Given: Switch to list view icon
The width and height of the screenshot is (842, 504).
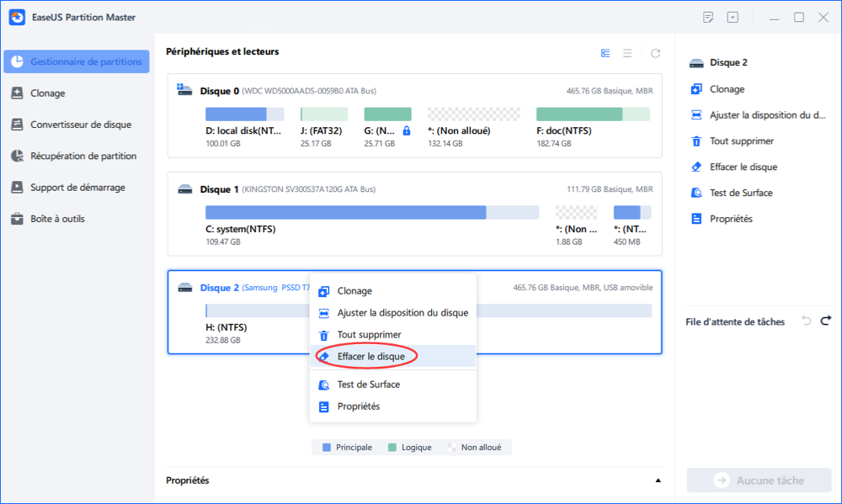Looking at the screenshot, I should (627, 53).
